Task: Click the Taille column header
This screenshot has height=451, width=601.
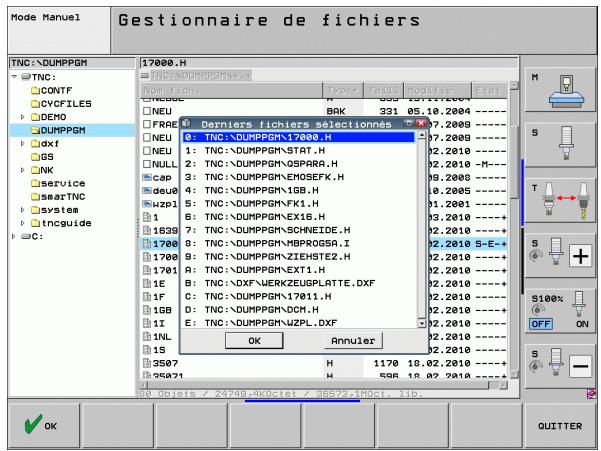Action: [383, 90]
